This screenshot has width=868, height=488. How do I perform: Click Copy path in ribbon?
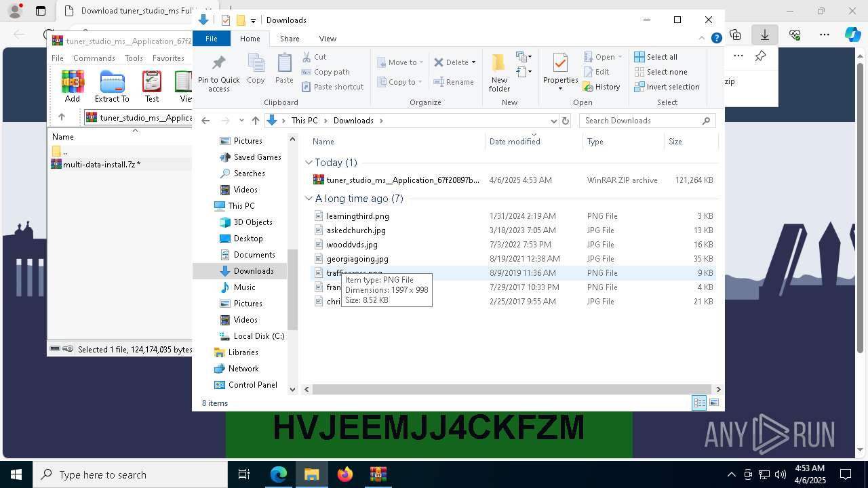(x=325, y=72)
